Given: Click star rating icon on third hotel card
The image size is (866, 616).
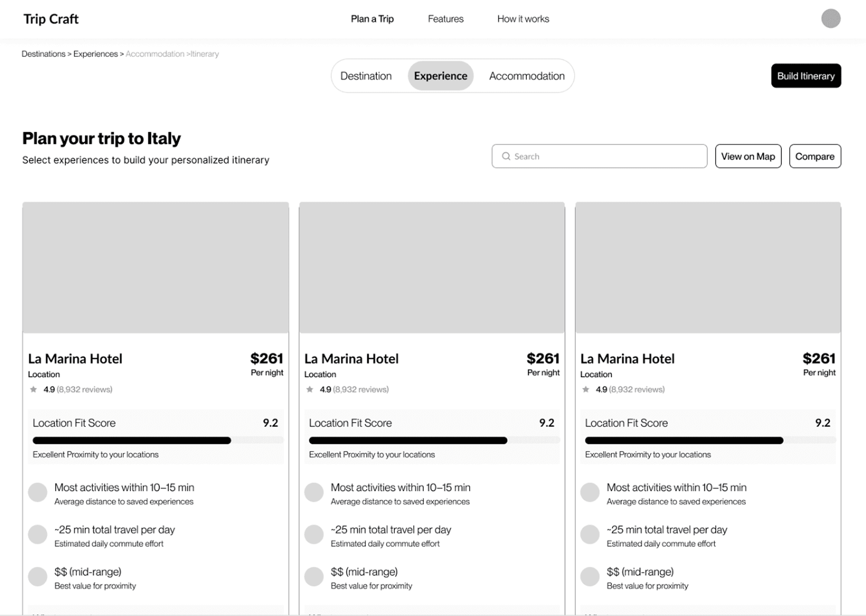Looking at the screenshot, I should [586, 389].
